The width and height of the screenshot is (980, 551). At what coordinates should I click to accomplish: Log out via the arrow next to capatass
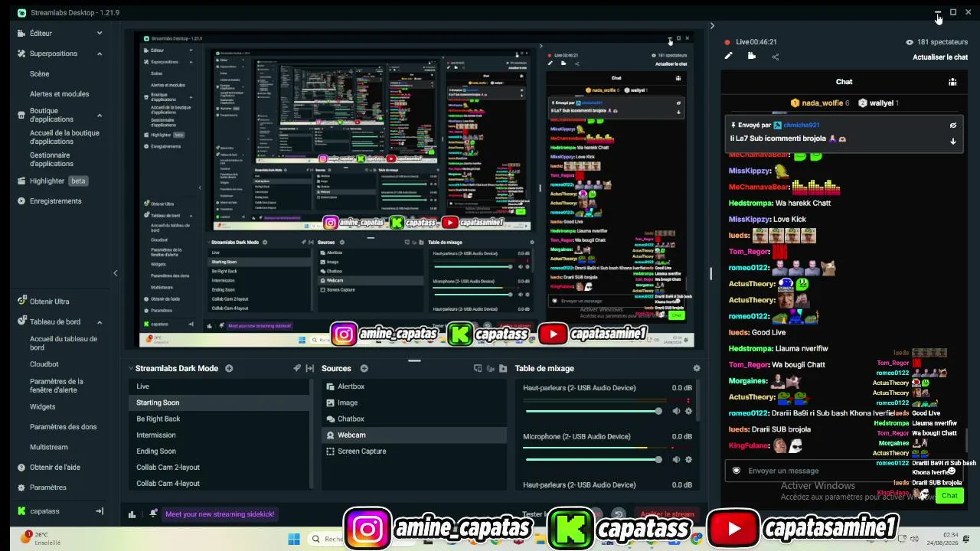click(x=99, y=511)
